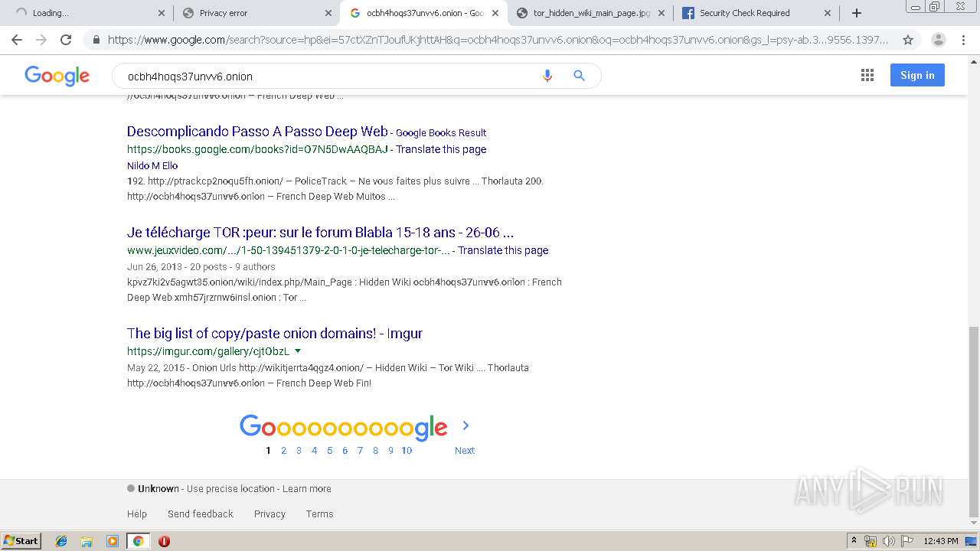This screenshot has height=551, width=980.
Task: Go to results page 10
Action: (x=407, y=451)
